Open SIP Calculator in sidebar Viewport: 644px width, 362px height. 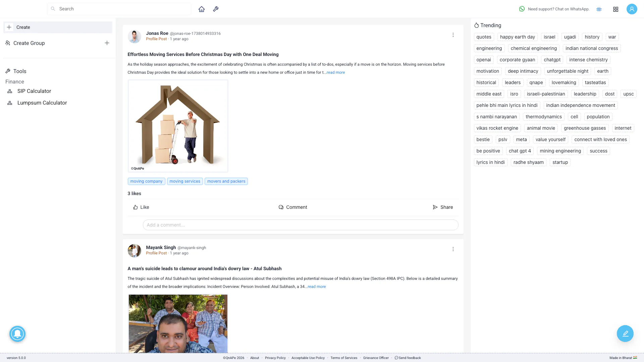pos(34,91)
